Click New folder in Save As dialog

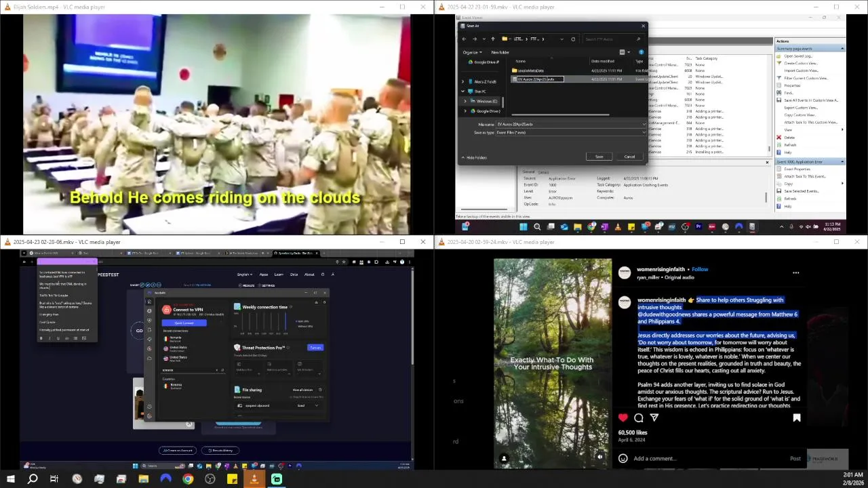500,52
